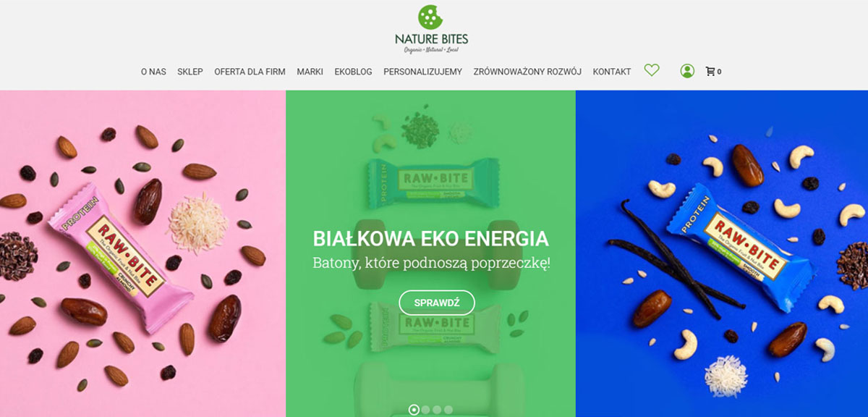The width and height of the screenshot is (868, 417).
Task: Open the O NAS menu item
Action: [x=153, y=72]
